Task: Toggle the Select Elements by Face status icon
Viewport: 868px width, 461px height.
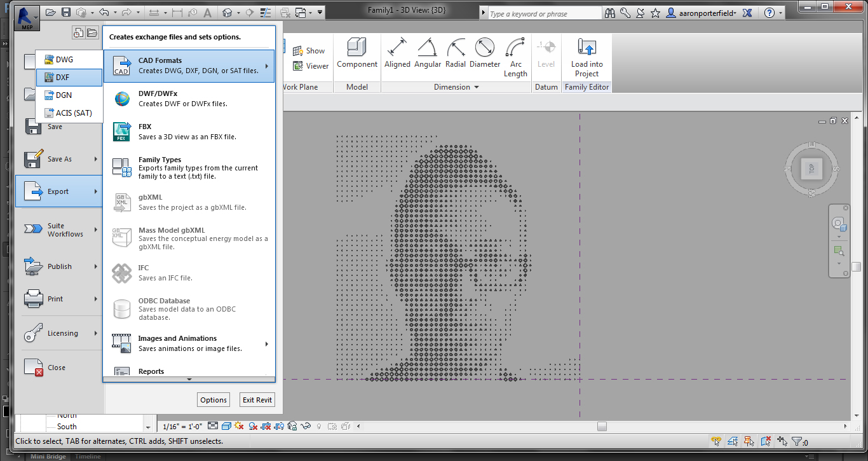Action: [766, 441]
